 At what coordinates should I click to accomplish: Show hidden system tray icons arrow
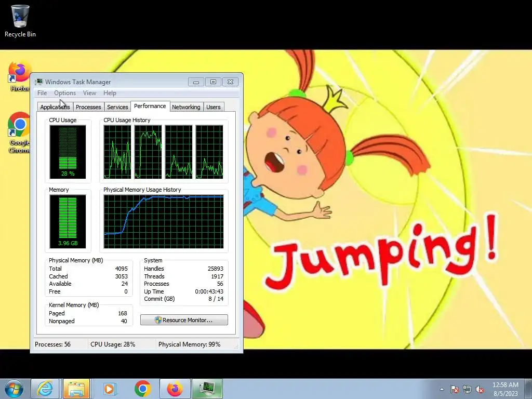pos(442,389)
